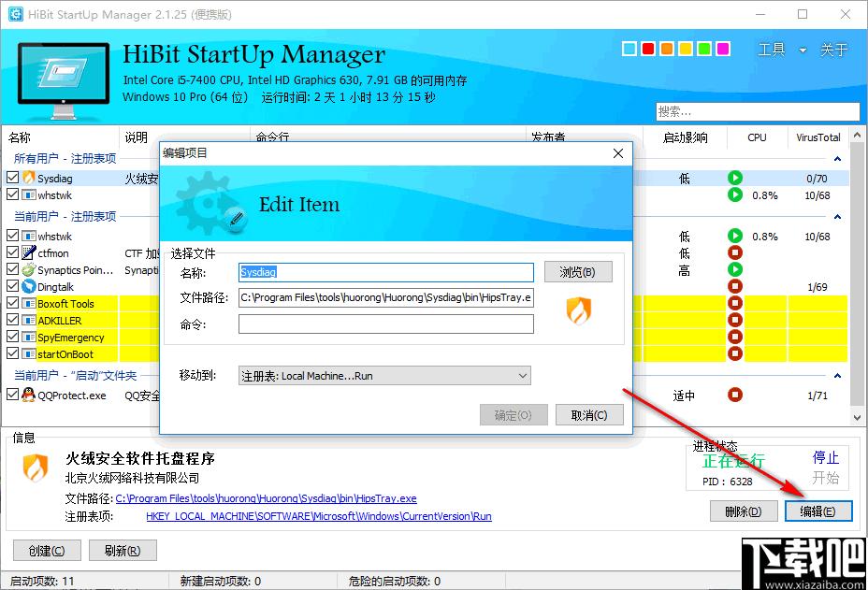
Task: Click the HiBit app icon in title bar
Action: (x=16, y=14)
